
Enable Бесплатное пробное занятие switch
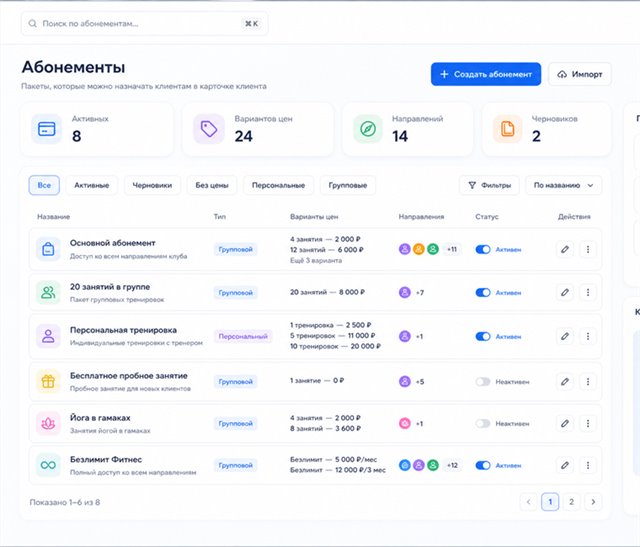pos(483,382)
